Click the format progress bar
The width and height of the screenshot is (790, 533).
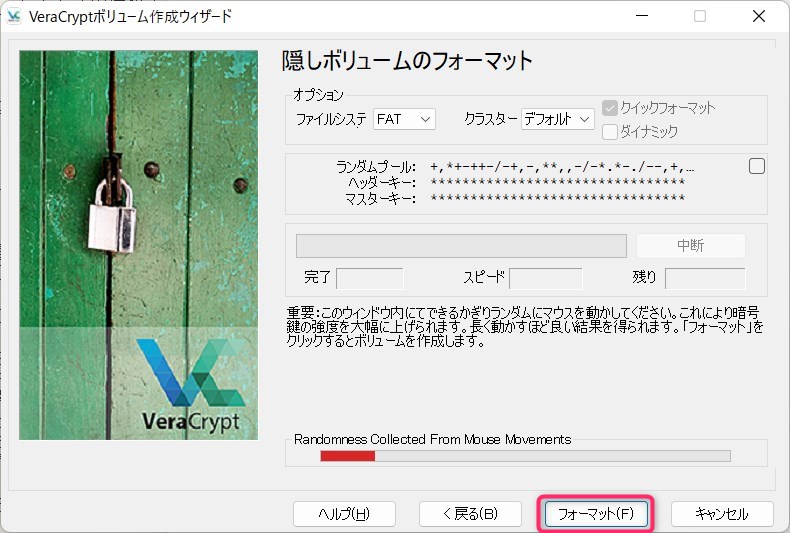click(x=462, y=246)
